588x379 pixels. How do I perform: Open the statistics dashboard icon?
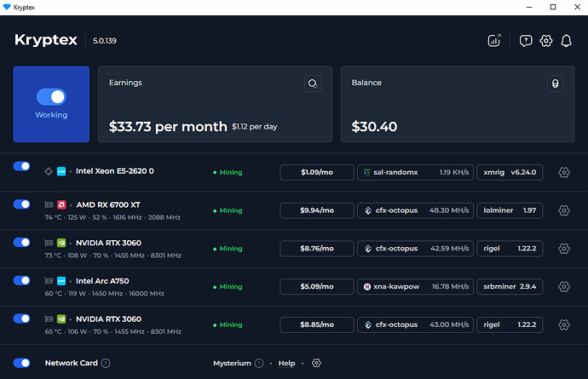(494, 41)
